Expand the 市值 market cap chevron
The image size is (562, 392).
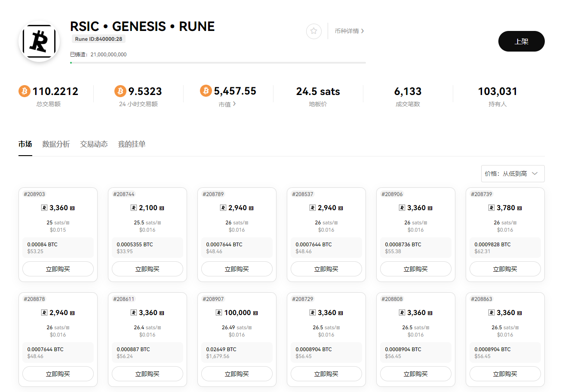234,104
